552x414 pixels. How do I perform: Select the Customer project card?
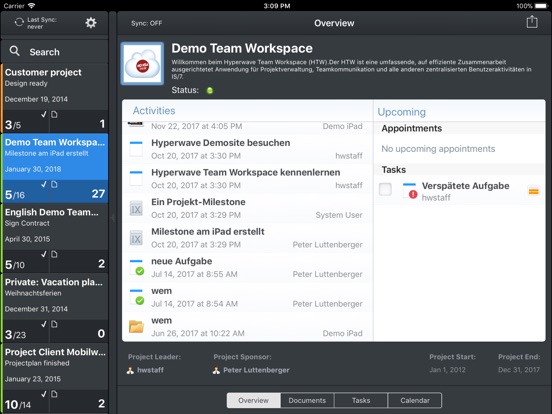tap(55, 98)
